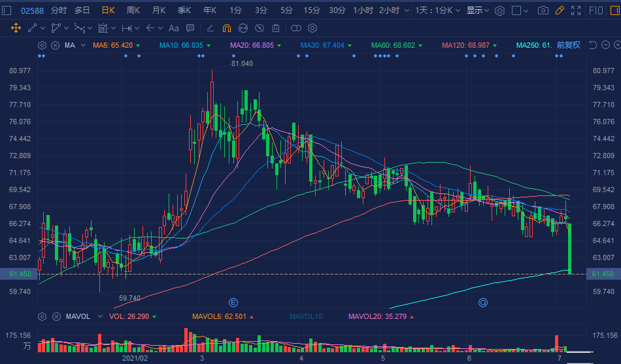Delete drawings with the trash icon
Screen dimensions: 621x364
(276, 28)
